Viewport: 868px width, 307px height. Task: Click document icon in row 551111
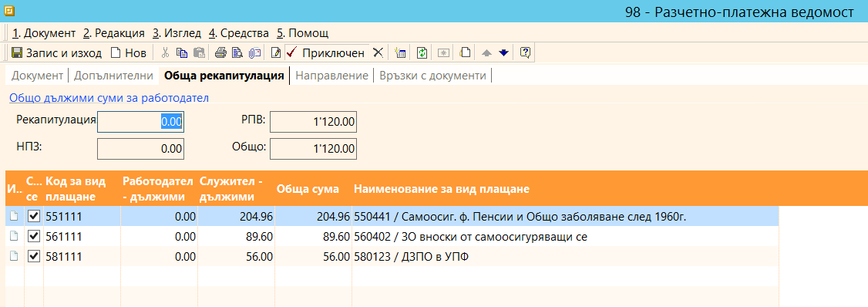pyautogui.click(x=15, y=216)
